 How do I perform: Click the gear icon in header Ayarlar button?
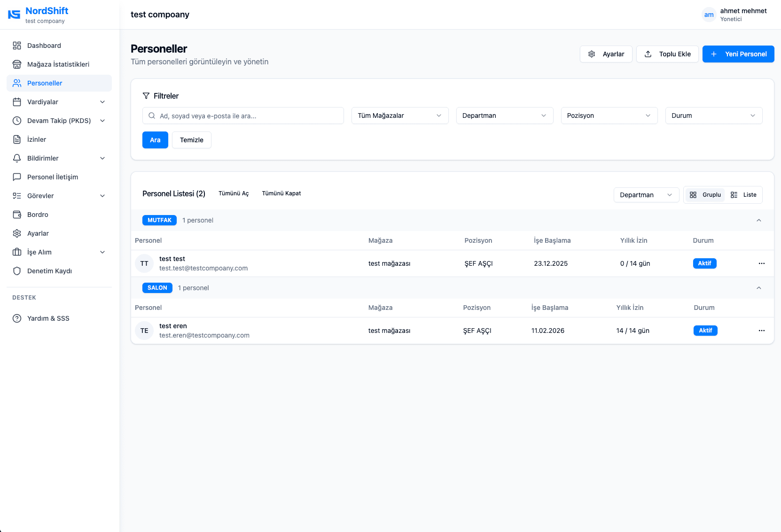[592, 54]
